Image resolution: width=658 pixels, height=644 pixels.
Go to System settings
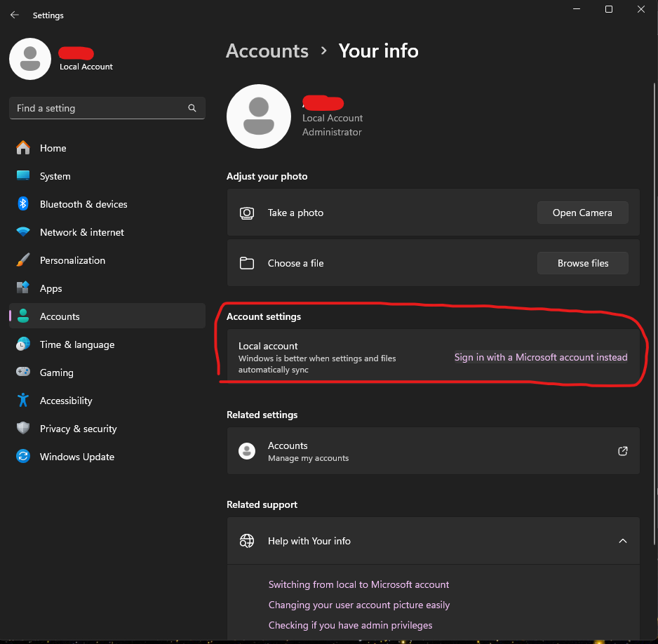[107, 176]
